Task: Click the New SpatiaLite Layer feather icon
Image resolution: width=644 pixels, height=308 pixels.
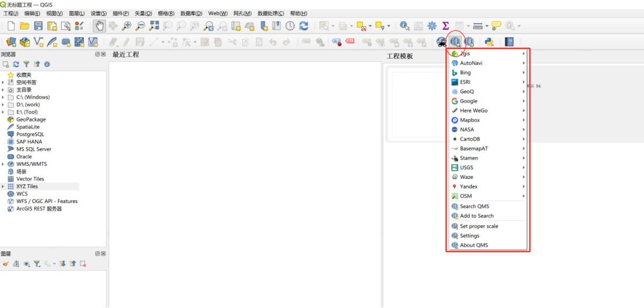Action: pyautogui.click(x=52, y=42)
